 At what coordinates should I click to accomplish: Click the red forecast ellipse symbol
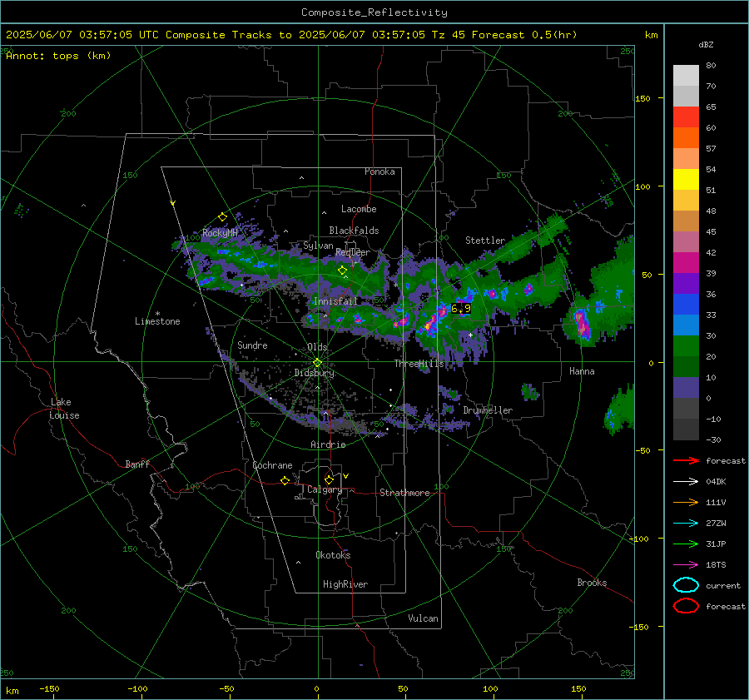click(x=686, y=606)
